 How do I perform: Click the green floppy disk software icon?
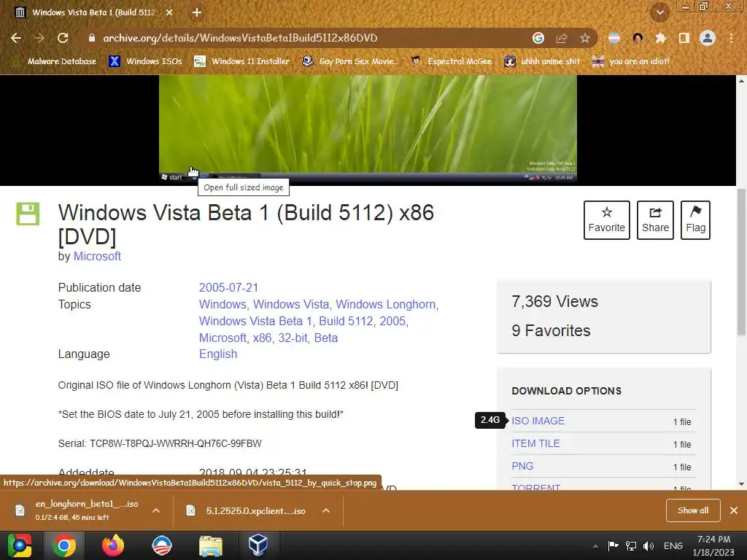pyautogui.click(x=28, y=214)
